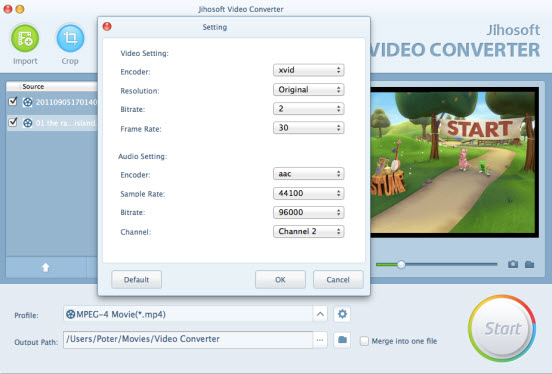The image size is (552, 374).
Task: Click Cancel in Setting dialog
Action: tap(338, 280)
